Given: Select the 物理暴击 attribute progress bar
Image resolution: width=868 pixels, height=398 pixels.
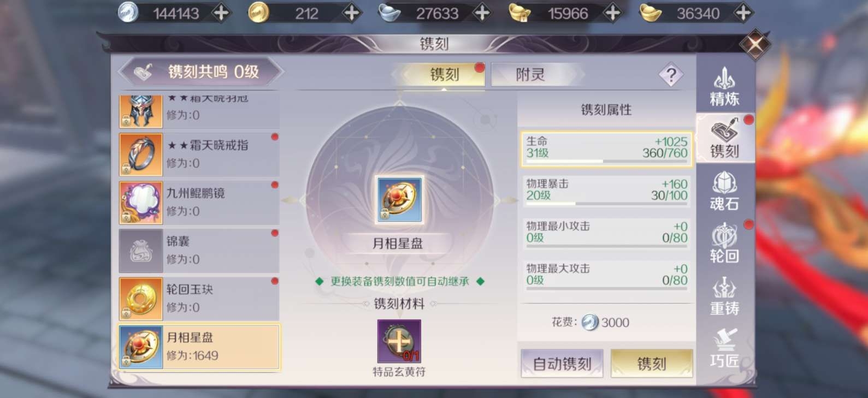Looking at the screenshot, I should tap(606, 204).
